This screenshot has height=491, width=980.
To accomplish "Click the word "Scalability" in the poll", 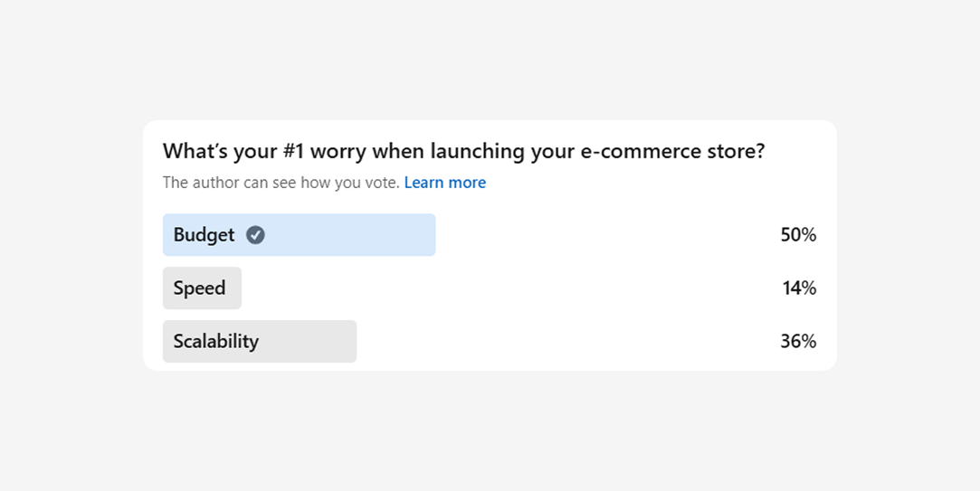I will 215,342.
